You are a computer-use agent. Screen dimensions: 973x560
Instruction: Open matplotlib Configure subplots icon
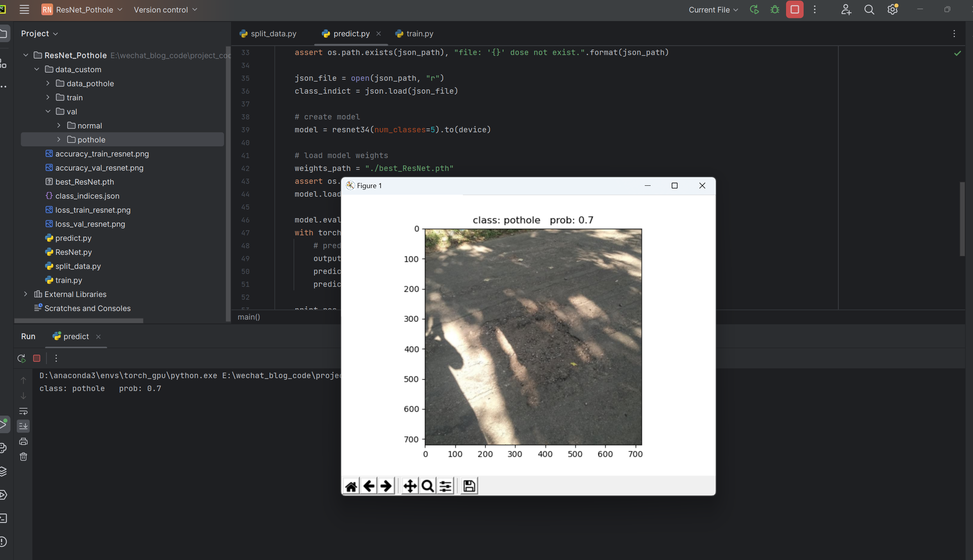[x=445, y=486]
